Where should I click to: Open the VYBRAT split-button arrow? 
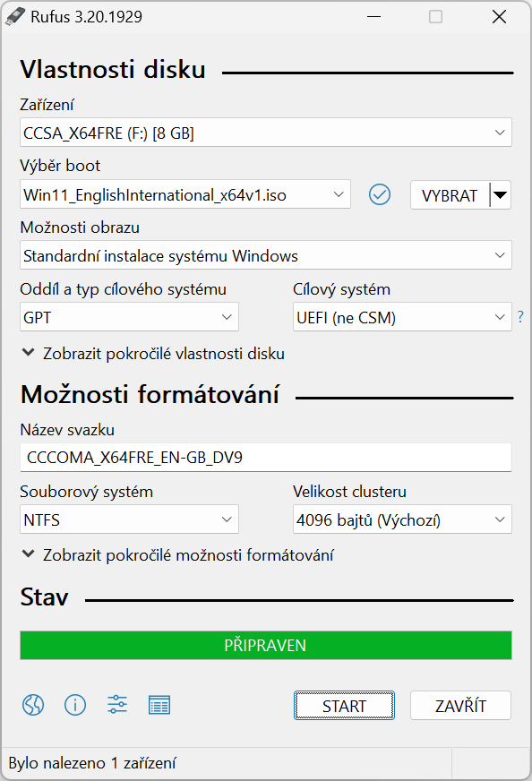tap(501, 194)
